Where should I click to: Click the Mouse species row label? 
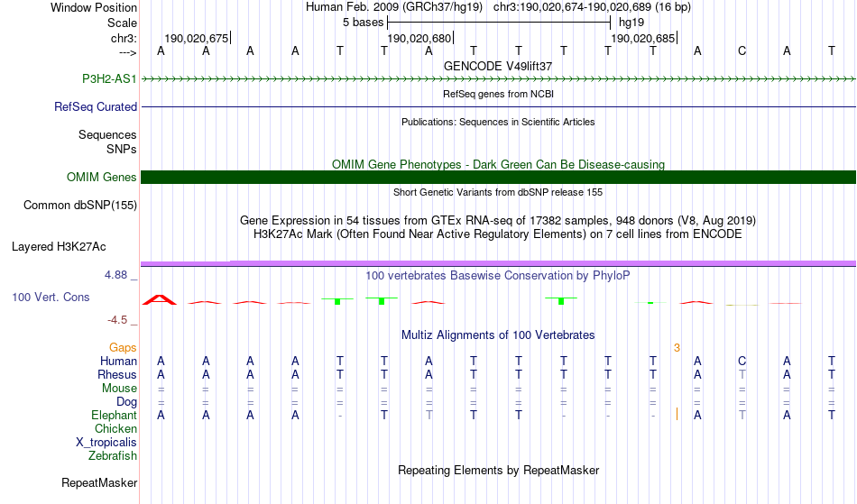(x=119, y=389)
